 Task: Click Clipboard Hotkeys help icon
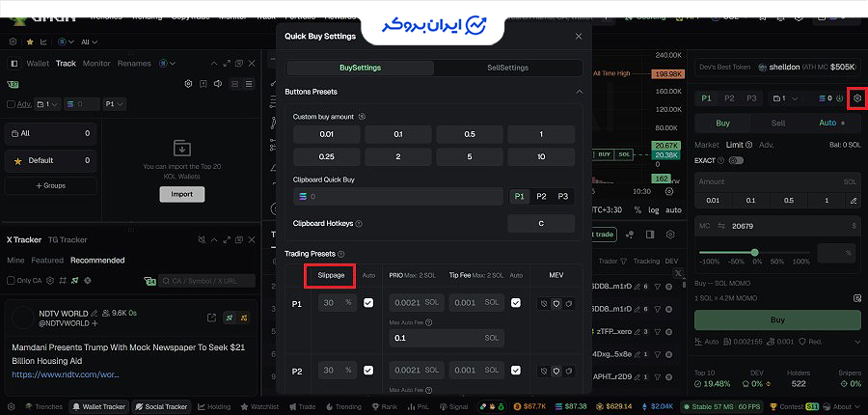point(359,224)
